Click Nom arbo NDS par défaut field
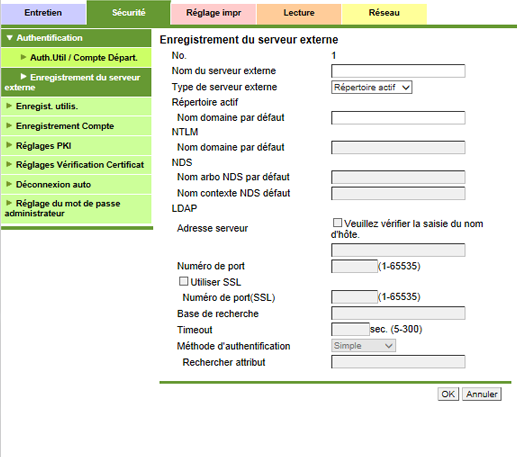The image size is (517, 457). pyautogui.click(x=398, y=177)
